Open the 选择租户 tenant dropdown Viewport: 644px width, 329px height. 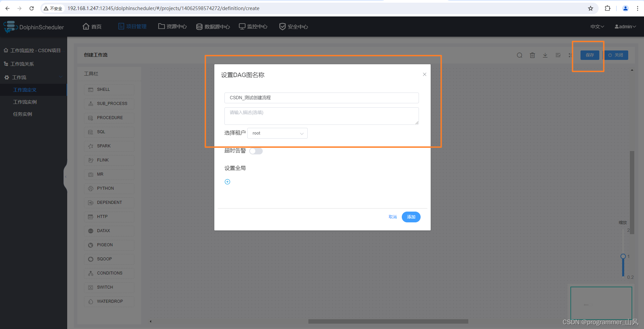[277, 133]
